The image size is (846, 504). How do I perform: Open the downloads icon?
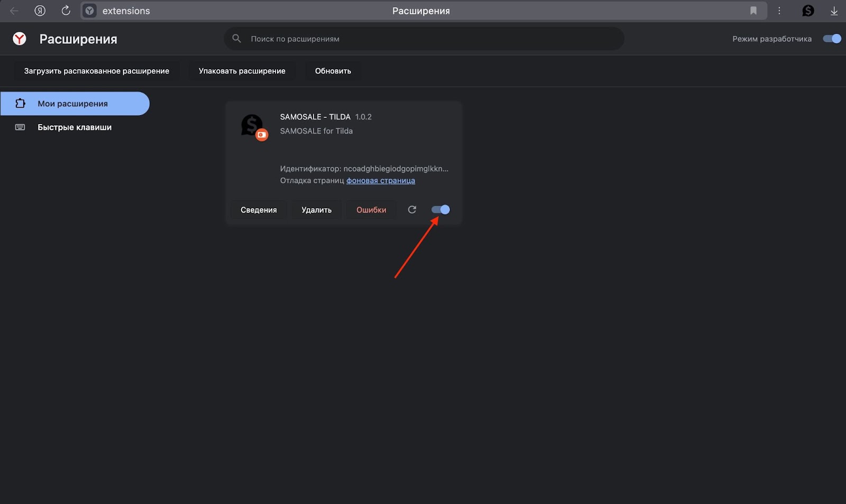click(834, 11)
